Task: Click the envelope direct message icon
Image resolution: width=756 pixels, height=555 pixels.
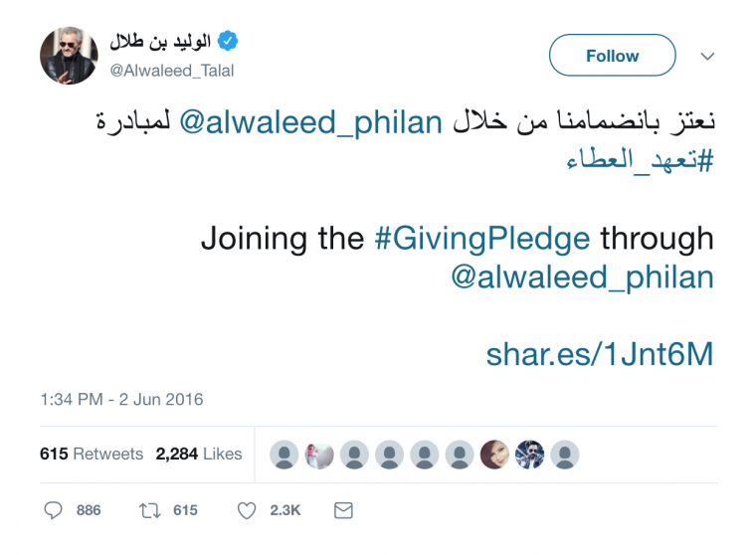Action: (343, 510)
